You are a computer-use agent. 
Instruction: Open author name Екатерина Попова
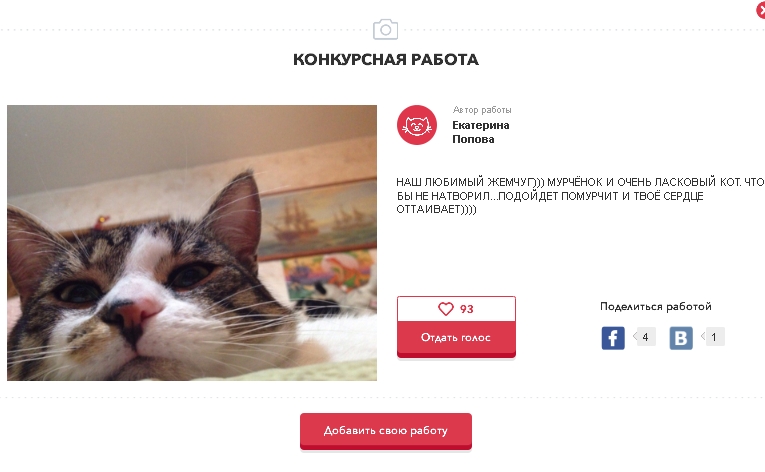(x=480, y=132)
